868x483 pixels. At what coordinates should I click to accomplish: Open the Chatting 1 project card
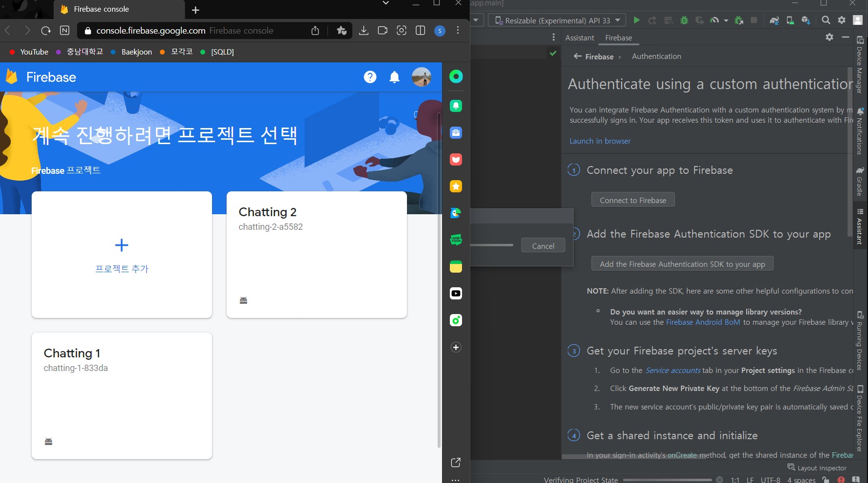[x=122, y=396]
